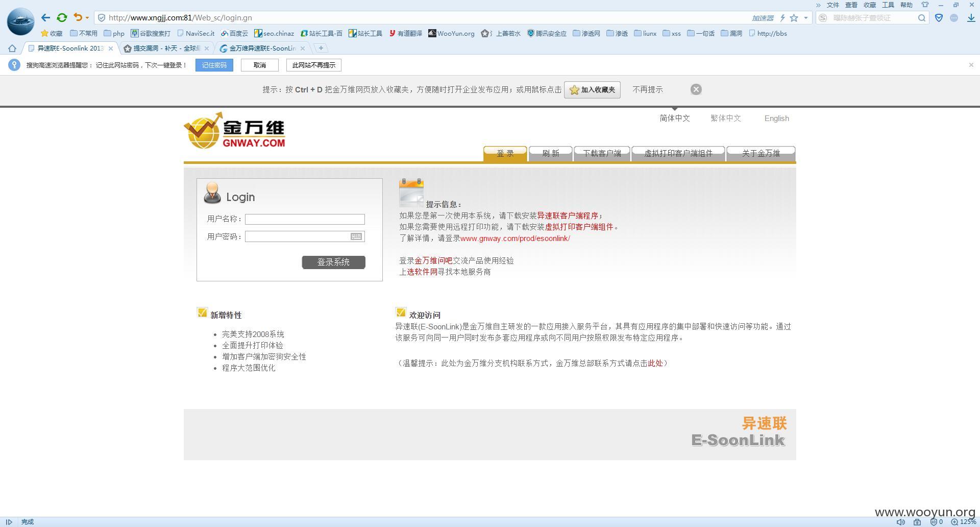Viewport: 980px width, 527px height.
Task: Close the 异速联E-Soonlink 2013 tab
Action: pos(111,49)
